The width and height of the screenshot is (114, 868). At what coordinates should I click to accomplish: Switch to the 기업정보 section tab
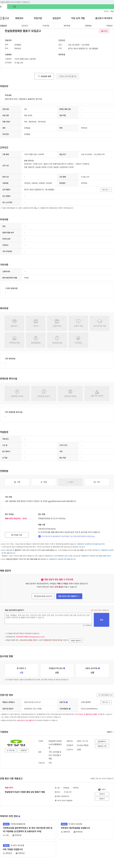click(x=109, y=26)
